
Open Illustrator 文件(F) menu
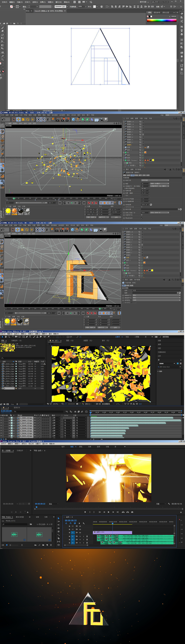click(4, 2)
